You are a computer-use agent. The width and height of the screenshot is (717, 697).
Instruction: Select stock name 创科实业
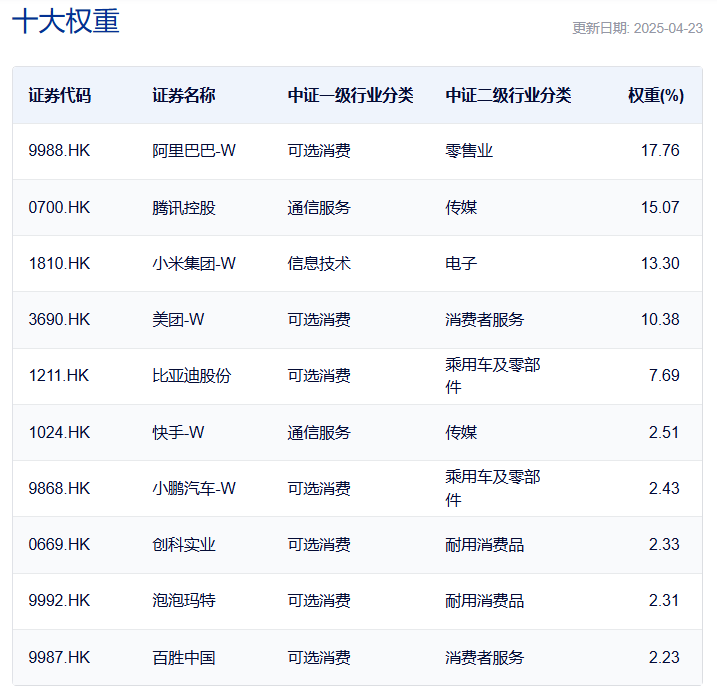[183, 544]
